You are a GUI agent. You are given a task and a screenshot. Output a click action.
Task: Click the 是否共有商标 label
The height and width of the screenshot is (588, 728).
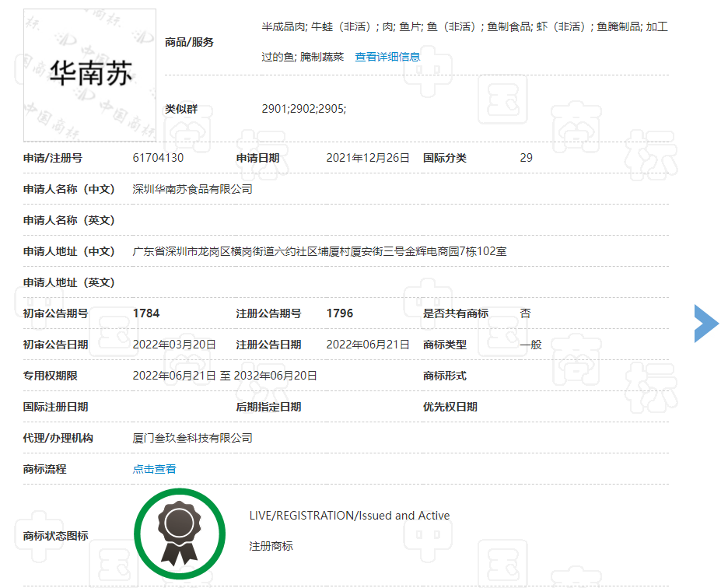pos(456,313)
